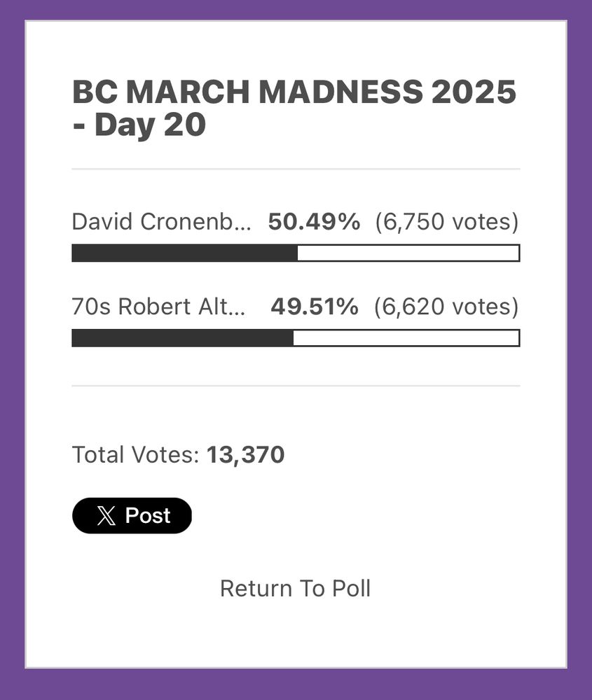Click the (6,620 votes) count
The height and width of the screenshot is (700, 592).
coord(446,307)
